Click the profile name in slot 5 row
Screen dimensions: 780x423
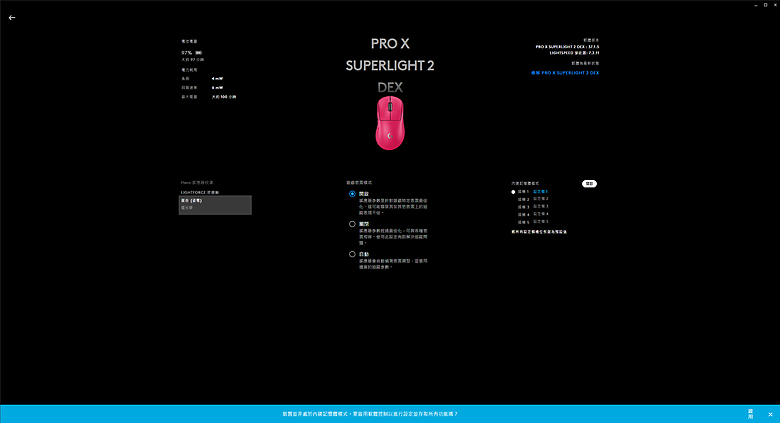(x=540, y=221)
